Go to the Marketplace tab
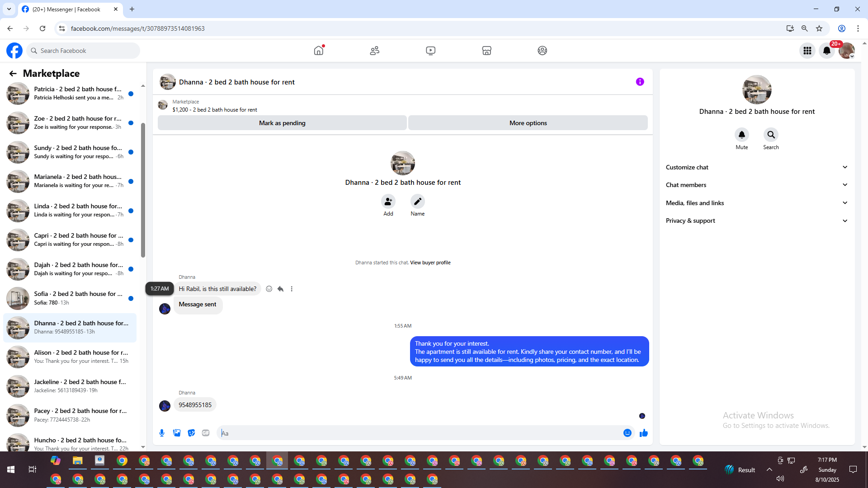 486,51
